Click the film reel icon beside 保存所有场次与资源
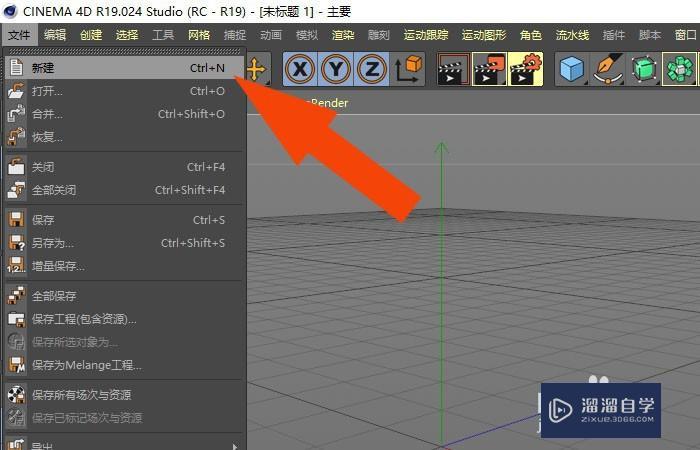Screen dimensions: 700x450 tap(16, 395)
